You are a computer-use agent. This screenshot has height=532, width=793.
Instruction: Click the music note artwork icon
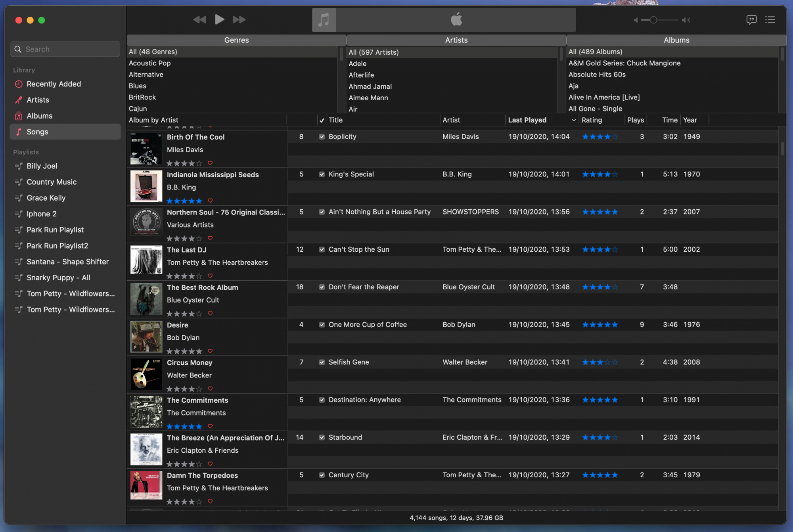(x=324, y=19)
